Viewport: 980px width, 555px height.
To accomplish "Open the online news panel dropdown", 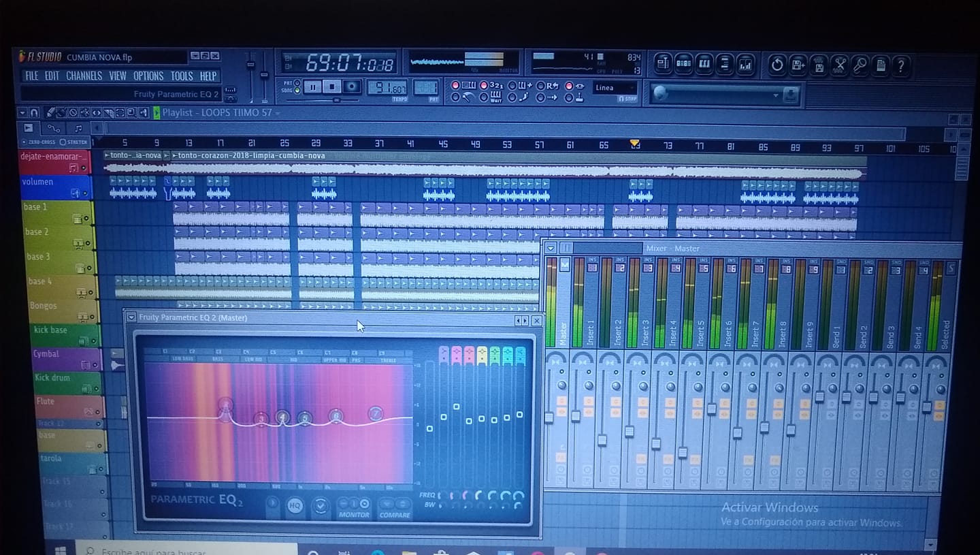I will click(776, 95).
